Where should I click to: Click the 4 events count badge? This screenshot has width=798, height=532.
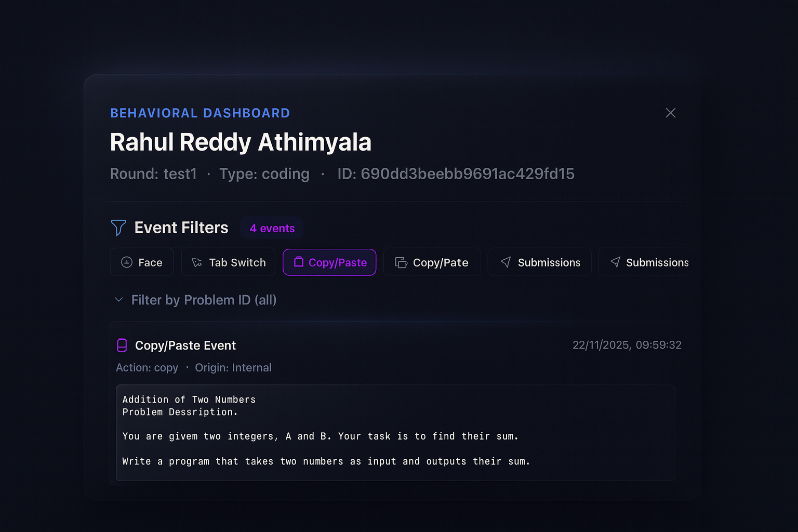click(272, 228)
